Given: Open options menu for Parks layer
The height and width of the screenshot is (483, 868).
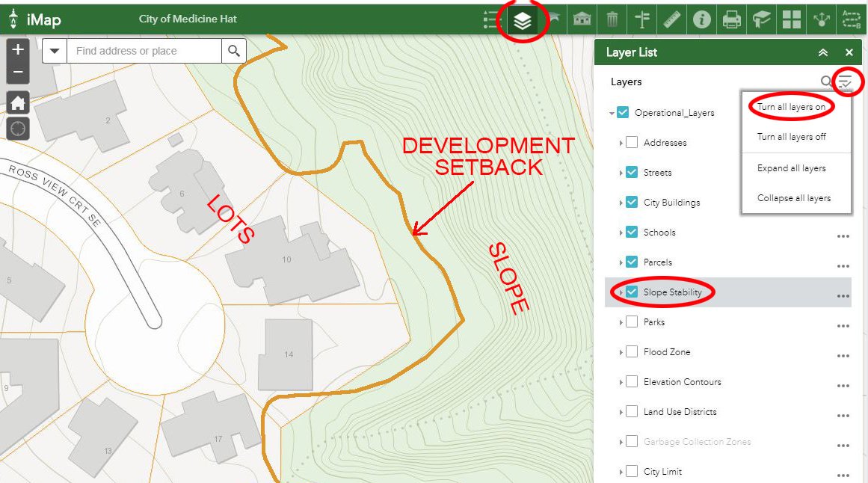Looking at the screenshot, I should (843, 325).
